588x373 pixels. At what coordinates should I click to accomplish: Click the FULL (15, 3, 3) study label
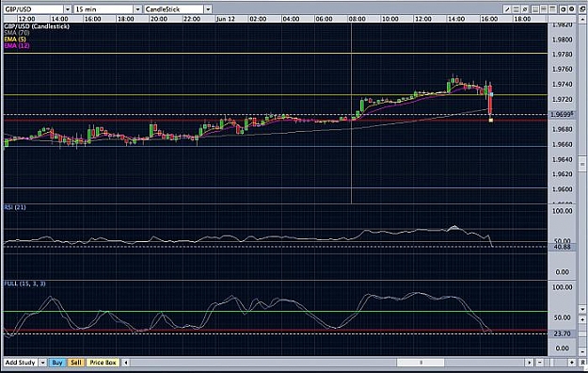[24, 284]
